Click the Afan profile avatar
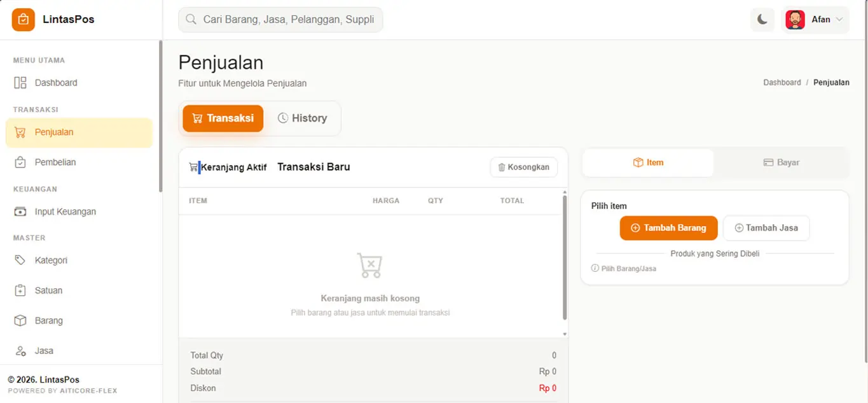 pos(795,20)
